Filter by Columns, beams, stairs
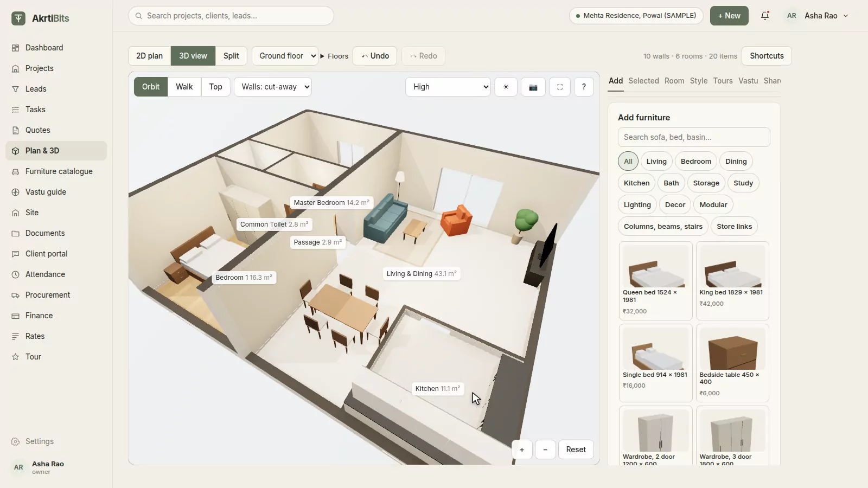Image resolution: width=868 pixels, height=488 pixels. pos(663,227)
